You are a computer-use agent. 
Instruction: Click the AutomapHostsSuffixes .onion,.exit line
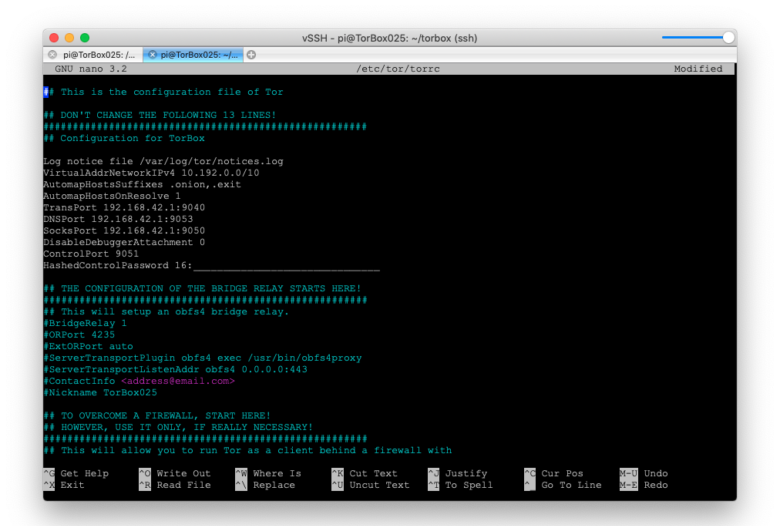click(x=142, y=184)
